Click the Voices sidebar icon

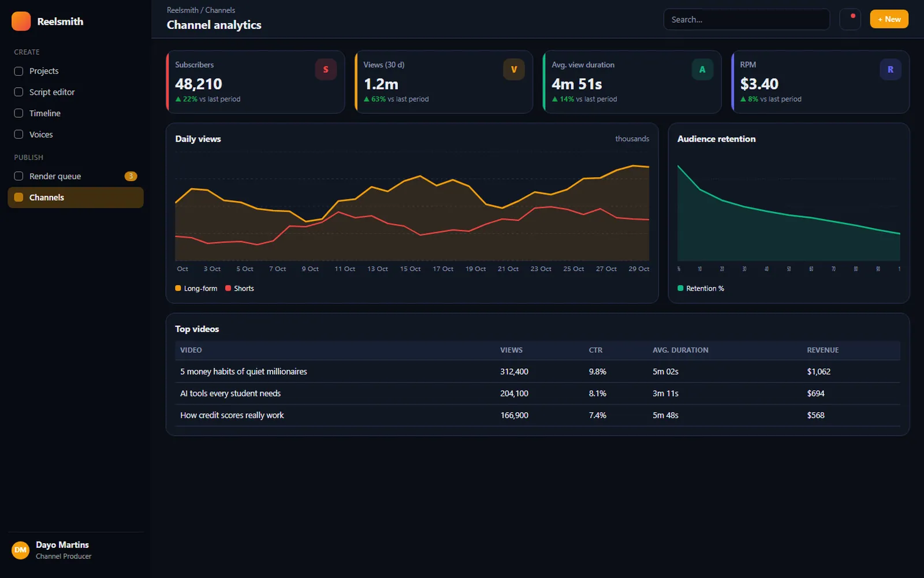click(x=18, y=134)
